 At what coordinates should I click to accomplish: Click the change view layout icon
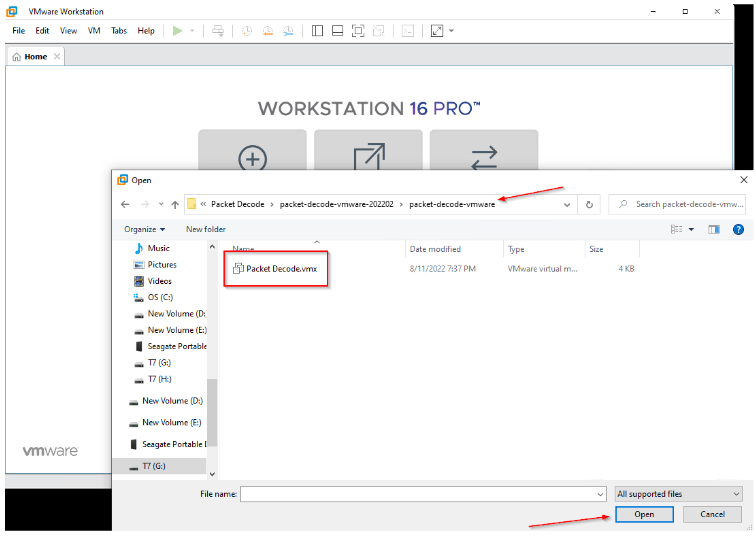676,229
